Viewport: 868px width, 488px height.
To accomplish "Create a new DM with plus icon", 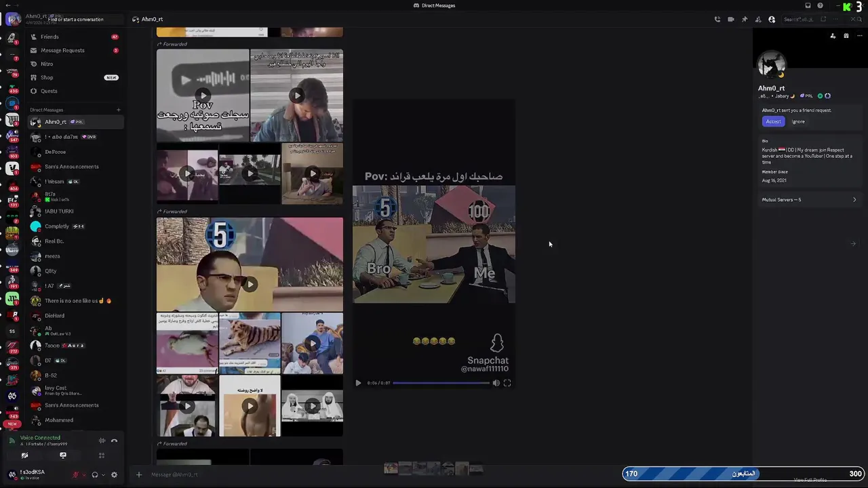I will point(118,110).
